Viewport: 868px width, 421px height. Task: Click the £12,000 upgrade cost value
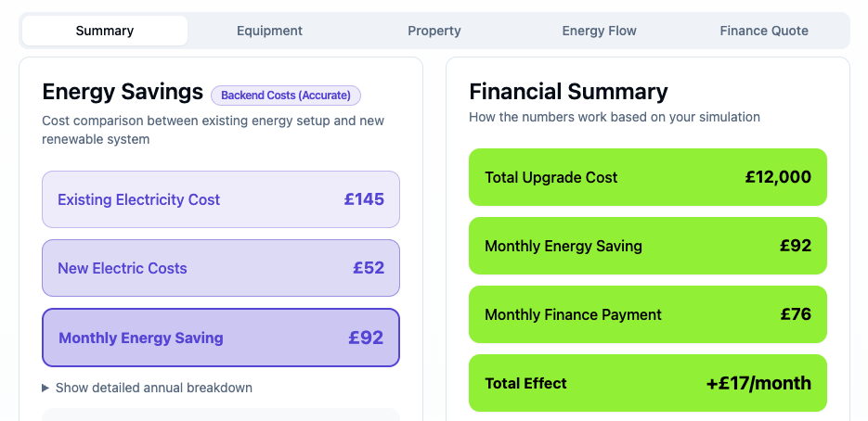[x=778, y=177]
